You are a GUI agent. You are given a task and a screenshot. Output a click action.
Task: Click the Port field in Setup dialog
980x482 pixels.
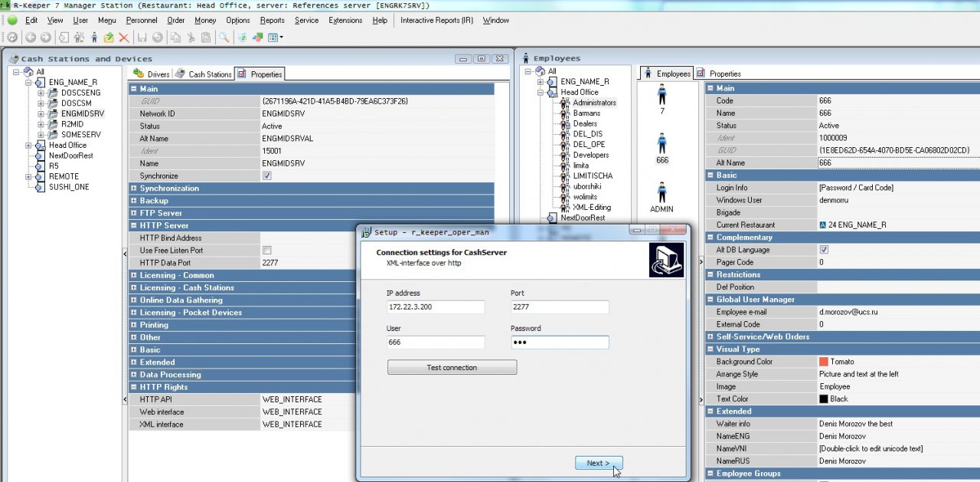pos(560,307)
